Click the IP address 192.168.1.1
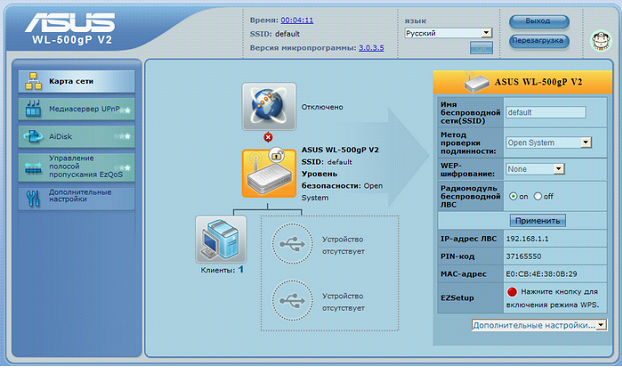Viewport: 622px width, 382px height. [x=527, y=239]
